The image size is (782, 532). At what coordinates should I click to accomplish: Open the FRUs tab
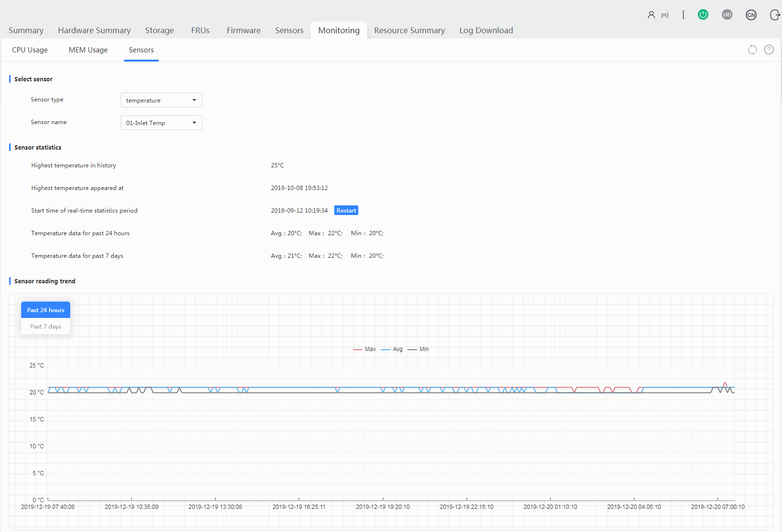click(x=201, y=30)
